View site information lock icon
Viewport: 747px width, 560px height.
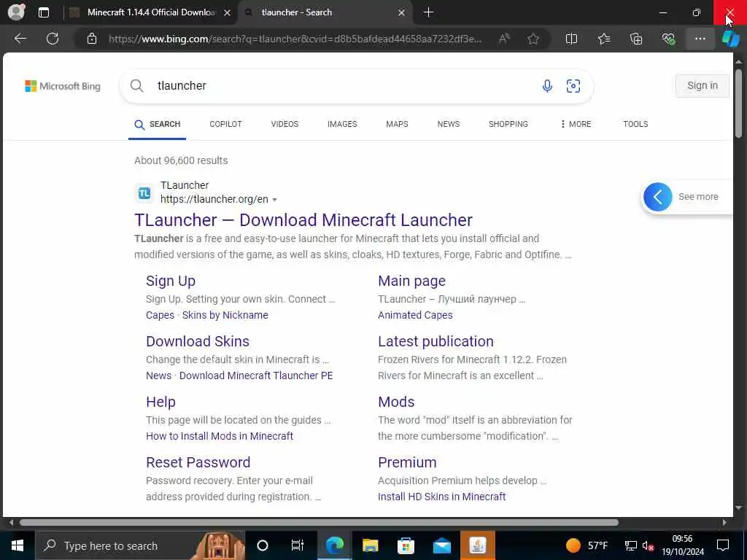pyautogui.click(x=92, y=39)
